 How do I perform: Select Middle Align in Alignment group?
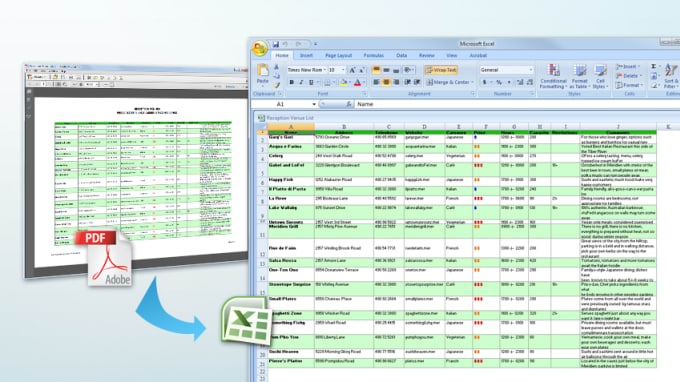(x=386, y=70)
